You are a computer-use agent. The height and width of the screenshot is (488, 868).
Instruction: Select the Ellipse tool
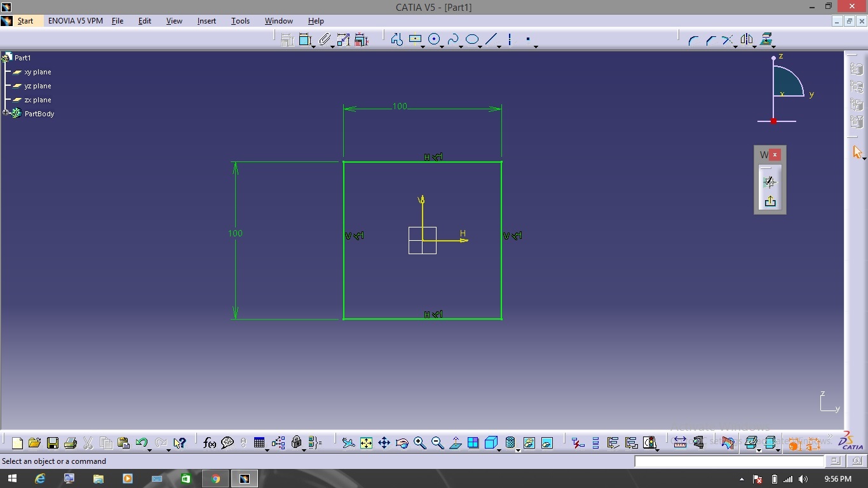471,39
